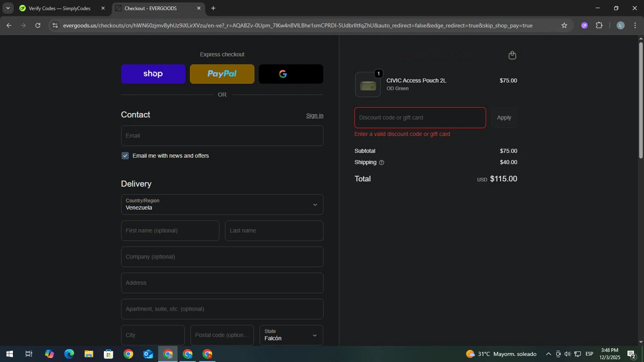Open weather widget 31°C

click(x=501, y=354)
